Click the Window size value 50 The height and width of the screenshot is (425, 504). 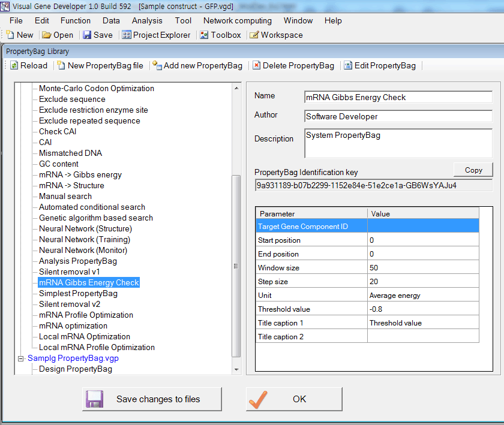pyautogui.click(x=423, y=267)
